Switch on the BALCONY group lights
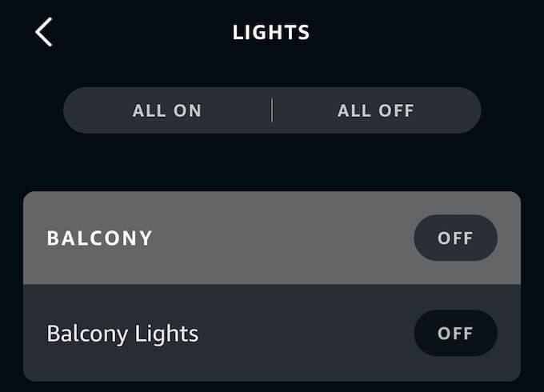 [455, 238]
